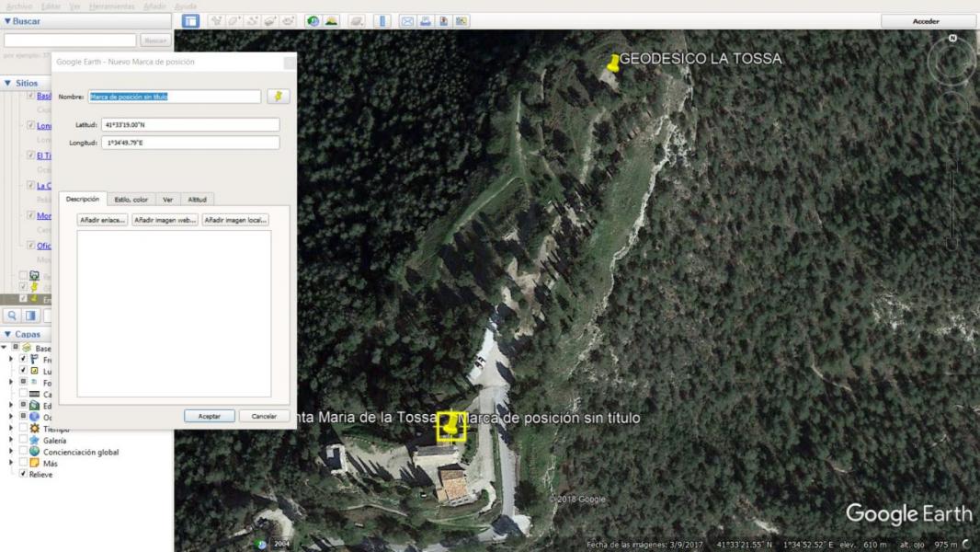Check the Concienciación global layer checkbox
The image size is (980, 552).
point(23,452)
